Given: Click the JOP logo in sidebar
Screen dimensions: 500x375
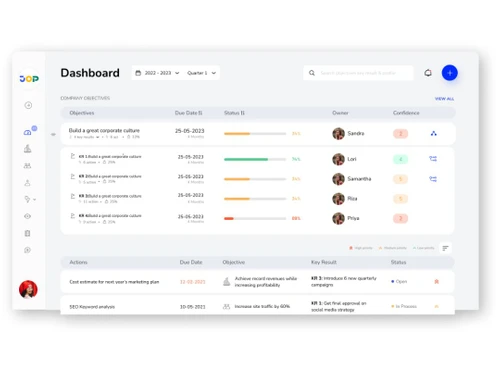Looking at the screenshot, I should point(29,79).
